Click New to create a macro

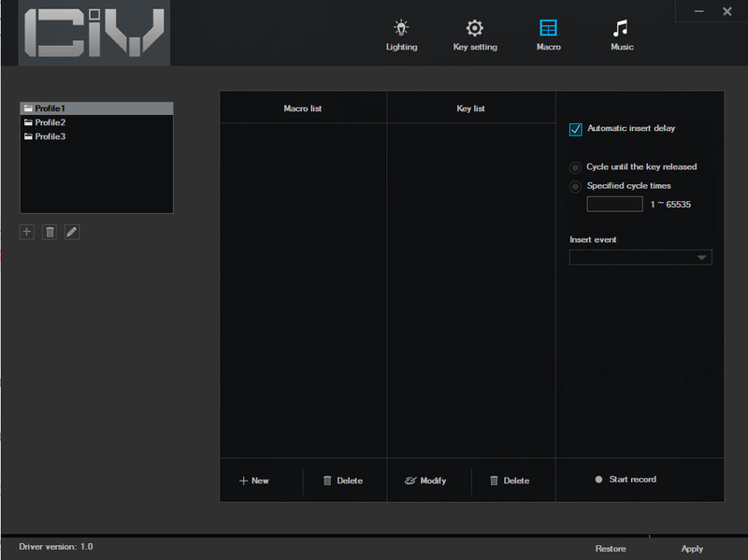[254, 481]
